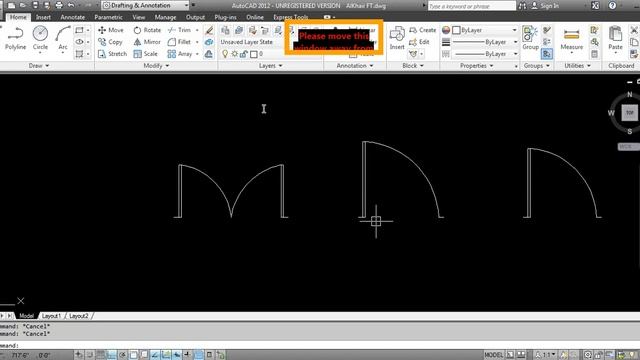
Task: Click TOP face of ViewCube
Action: click(x=629, y=113)
